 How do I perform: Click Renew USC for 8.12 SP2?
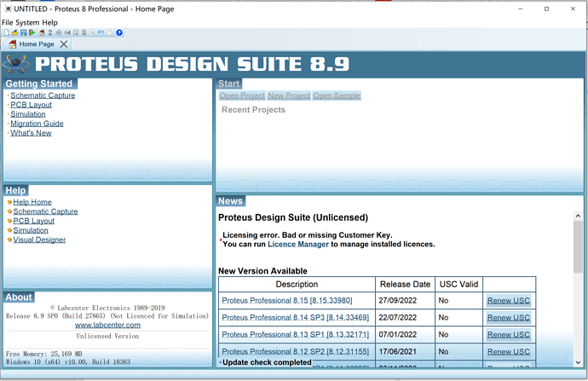509,352
